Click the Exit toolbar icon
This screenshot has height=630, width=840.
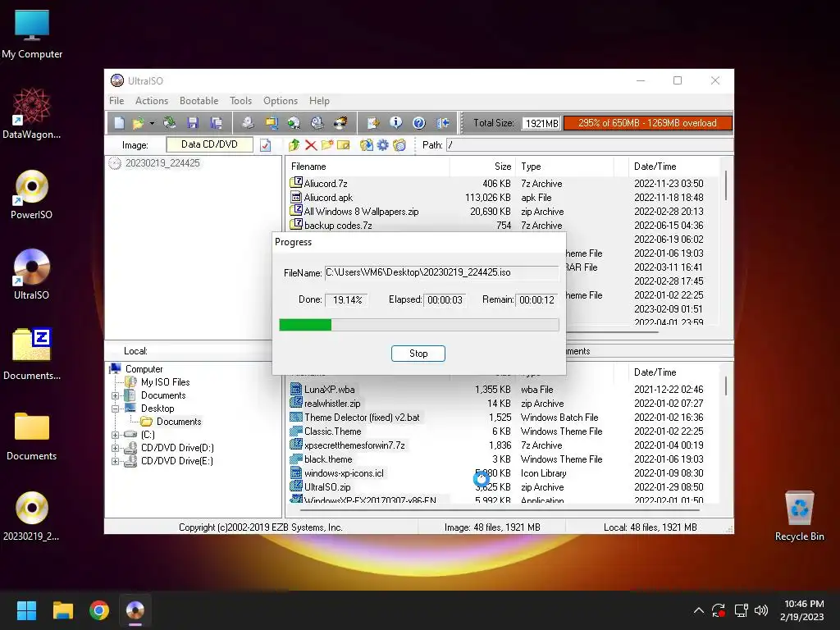442,123
